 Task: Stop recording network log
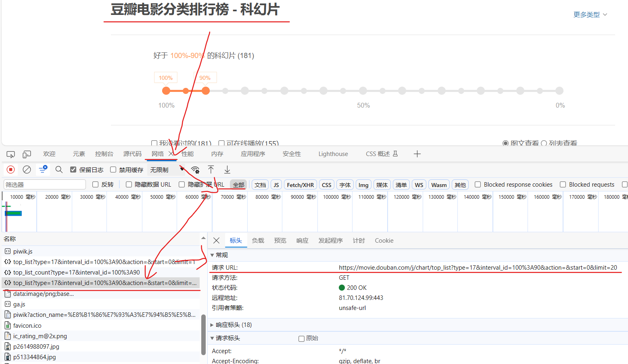11,170
